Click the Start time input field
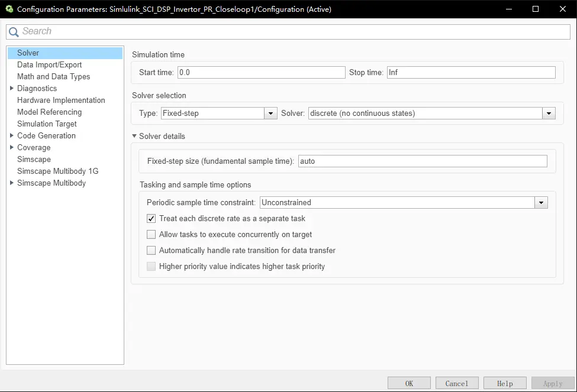 (x=261, y=73)
